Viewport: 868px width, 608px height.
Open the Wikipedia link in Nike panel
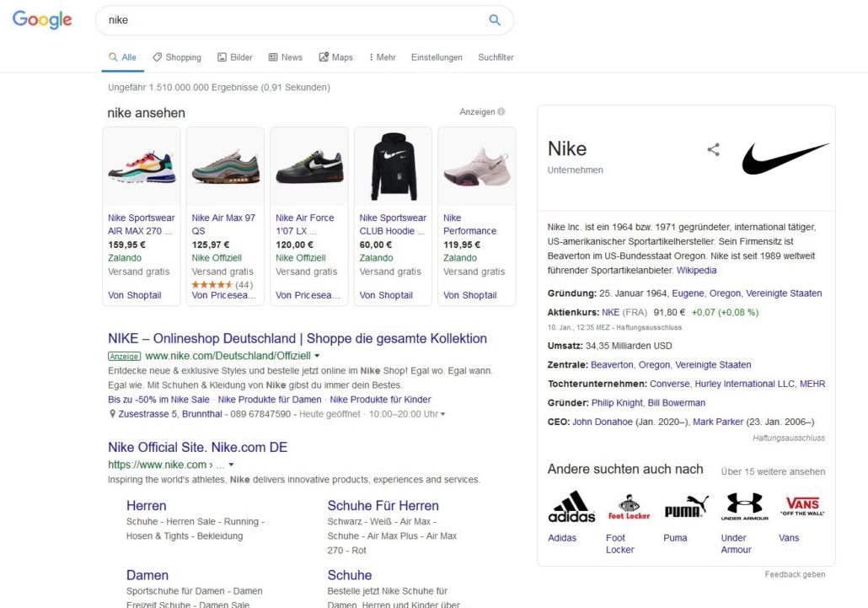[x=696, y=270]
